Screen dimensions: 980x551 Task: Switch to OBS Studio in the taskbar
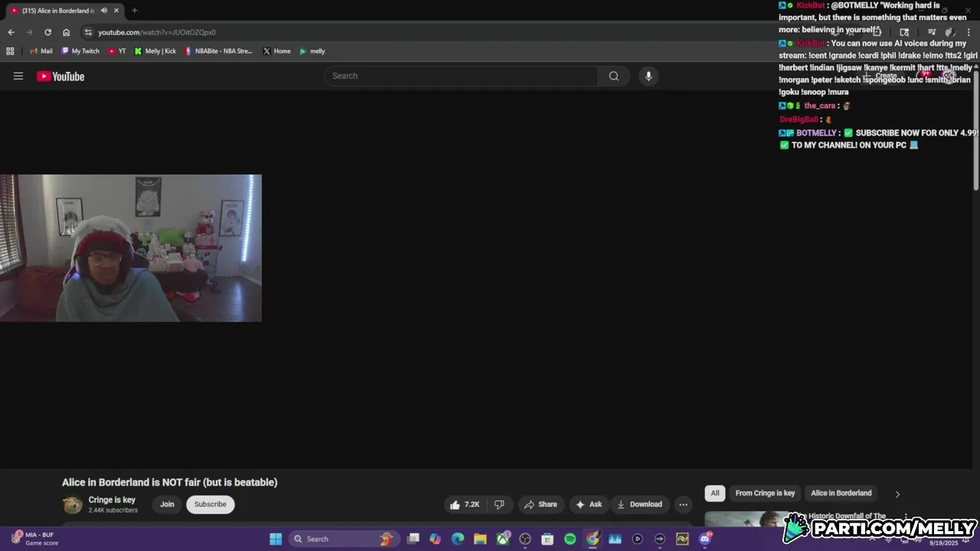click(525, 539)
